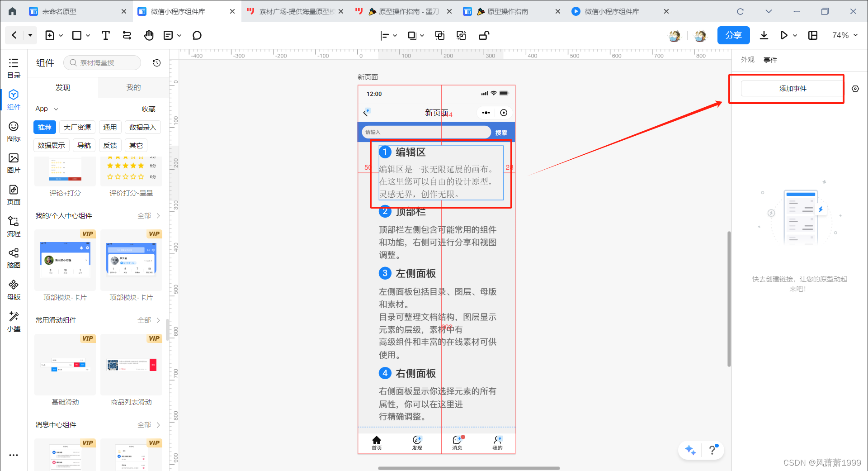Switch to the 发现 tab
Viewport: 868px width, 471px height.
coord(63,88)
